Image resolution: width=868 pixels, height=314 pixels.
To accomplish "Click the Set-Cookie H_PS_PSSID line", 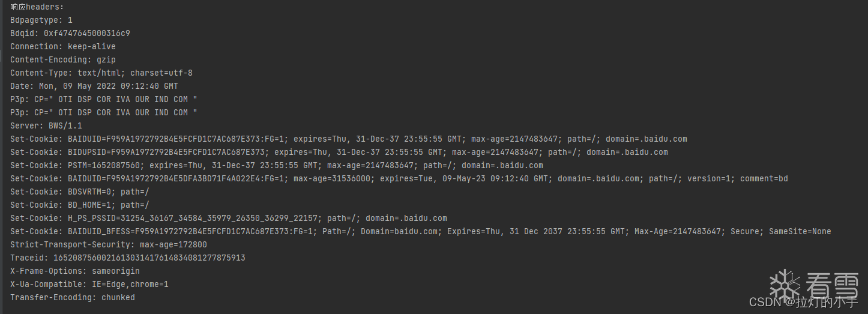I will 228,218.
